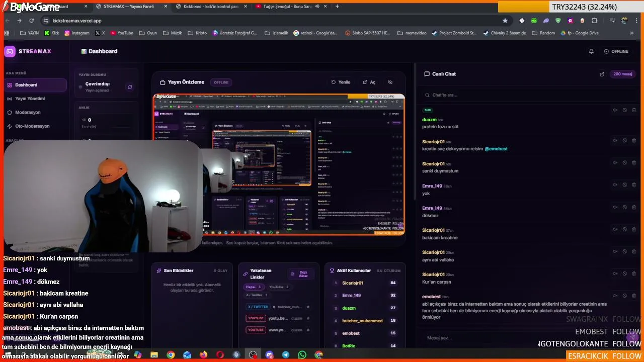Delete the 'kreatin saç dokuyormu' message
Viewport: 644px width, 362px height.
(x=634, y=140)
